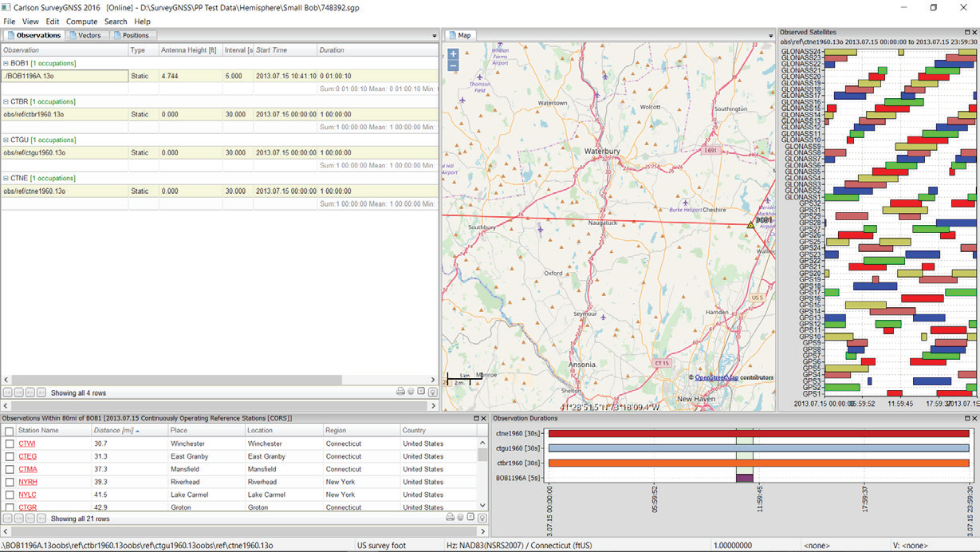The image size is (980, 552).
Task: Open the NYRH station link
Action: [x=28, y=482]
